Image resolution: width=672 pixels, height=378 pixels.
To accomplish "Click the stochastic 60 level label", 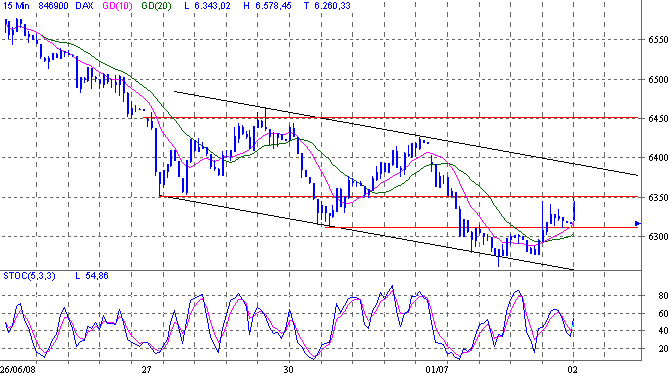I will pyautogui.click(x=663, y=313).
